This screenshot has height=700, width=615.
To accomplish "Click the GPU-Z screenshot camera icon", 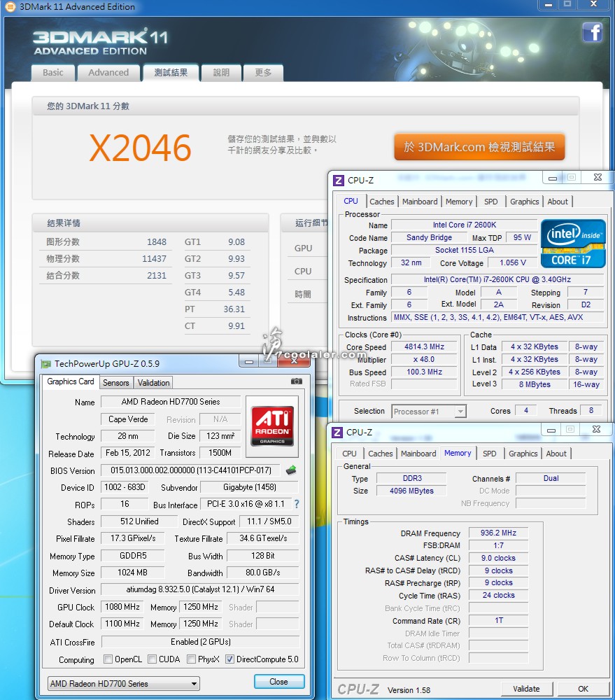I will point(297,381).
